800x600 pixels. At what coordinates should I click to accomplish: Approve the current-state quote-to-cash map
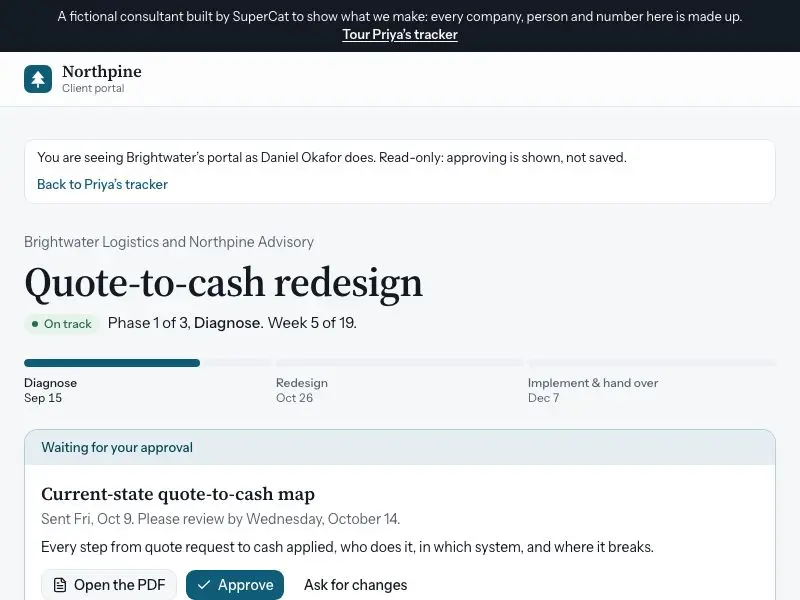[235, 585]
